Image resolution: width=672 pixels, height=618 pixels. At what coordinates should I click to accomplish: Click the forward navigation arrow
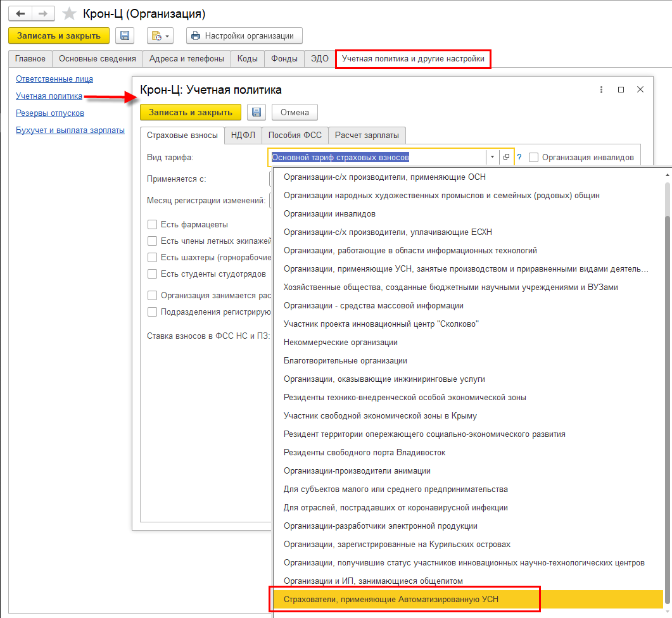point(43,14)
